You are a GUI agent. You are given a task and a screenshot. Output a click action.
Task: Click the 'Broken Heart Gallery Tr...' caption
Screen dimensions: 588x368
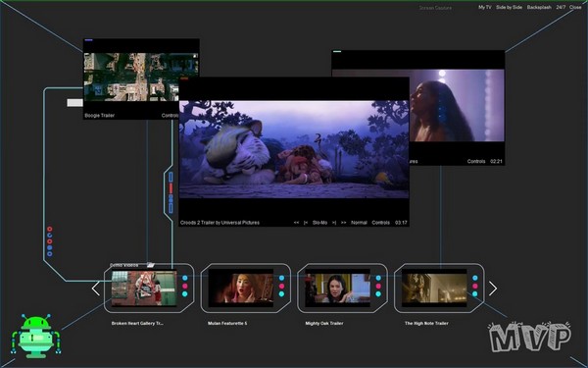137,323
